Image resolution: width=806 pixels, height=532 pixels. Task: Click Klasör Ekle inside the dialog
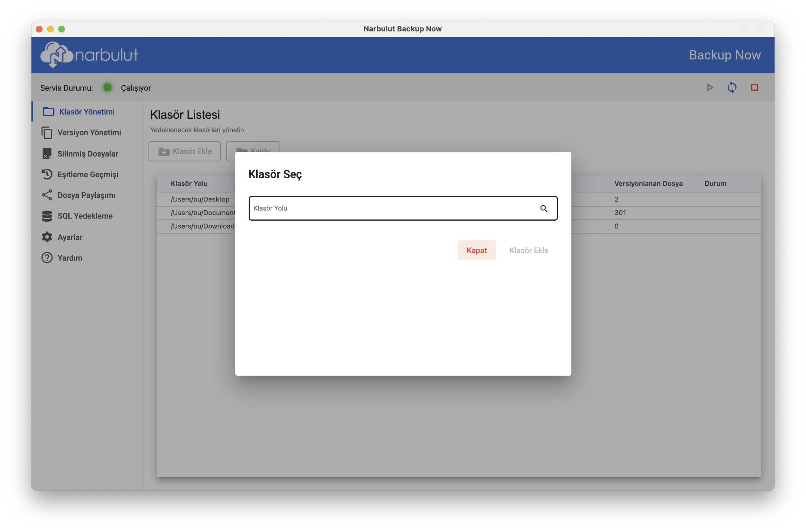(528, 250)
